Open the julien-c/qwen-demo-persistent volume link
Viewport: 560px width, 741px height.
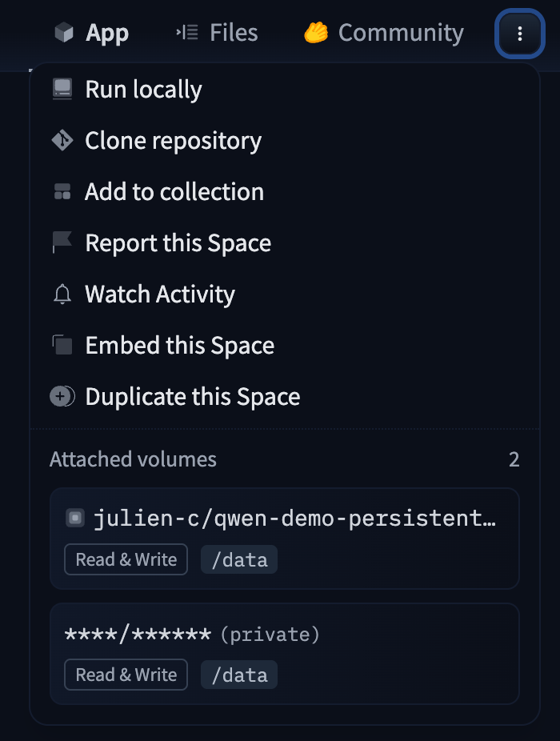(294, 519)
